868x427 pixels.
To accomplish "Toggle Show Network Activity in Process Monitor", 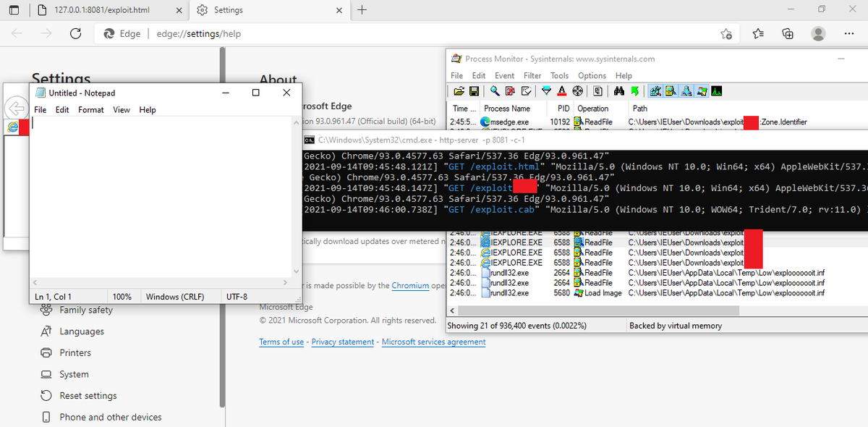I will tap(686, 91).
